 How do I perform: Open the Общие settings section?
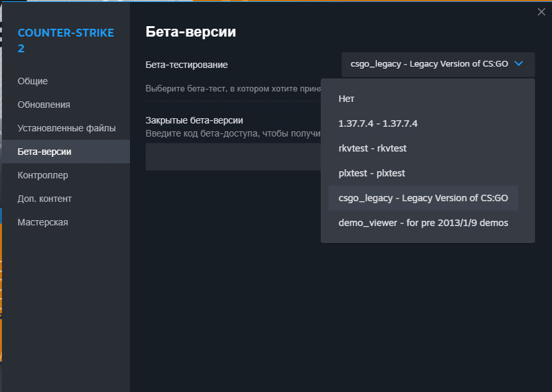click(x=33, y=81)
